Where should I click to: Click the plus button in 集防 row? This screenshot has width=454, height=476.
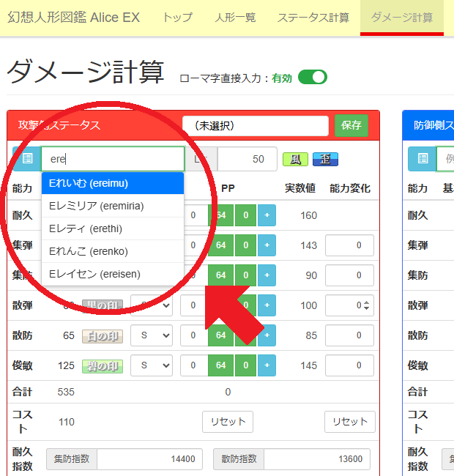[x=267, y=275]
